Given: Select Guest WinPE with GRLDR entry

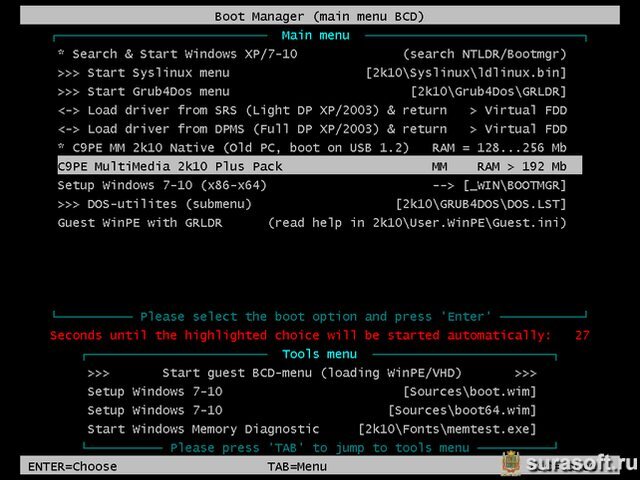Looking at the screenshot, I should [x=312, y=223].
